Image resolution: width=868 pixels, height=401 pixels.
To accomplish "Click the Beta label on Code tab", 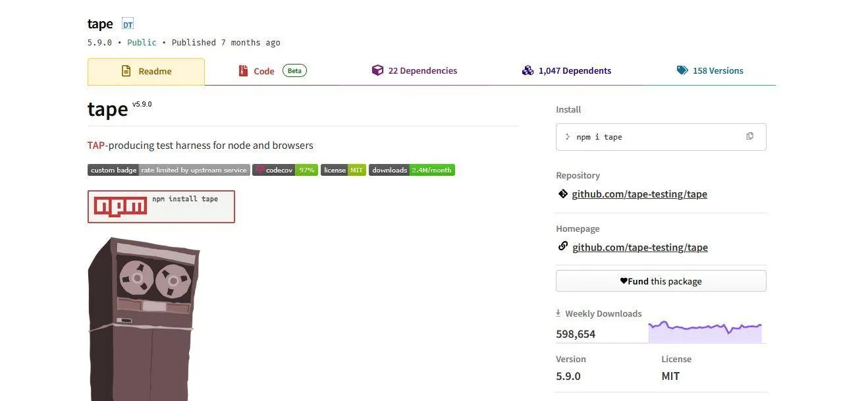I will pos(295,70).
